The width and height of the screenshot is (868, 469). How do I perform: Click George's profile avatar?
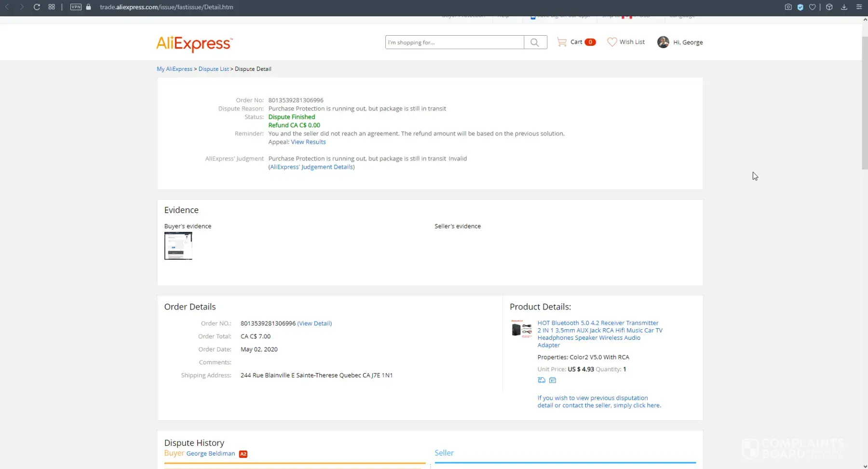(663, 42)
